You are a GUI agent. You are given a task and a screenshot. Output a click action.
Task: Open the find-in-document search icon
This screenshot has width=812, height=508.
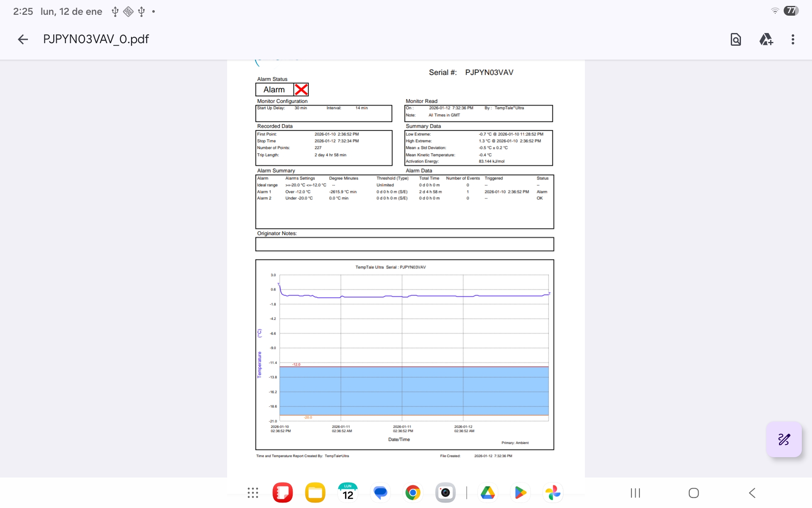[x=735, y=39]
